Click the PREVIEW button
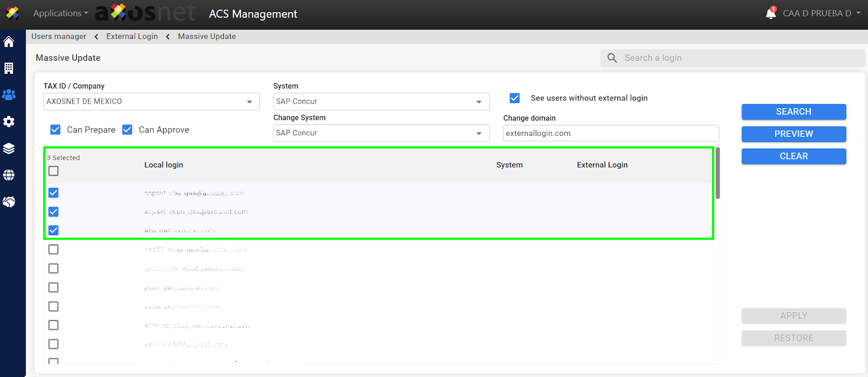 click(794, 134)
